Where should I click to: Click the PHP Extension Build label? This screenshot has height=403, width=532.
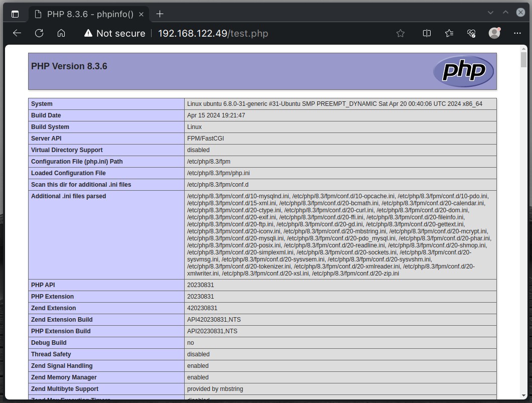[61, 331]
